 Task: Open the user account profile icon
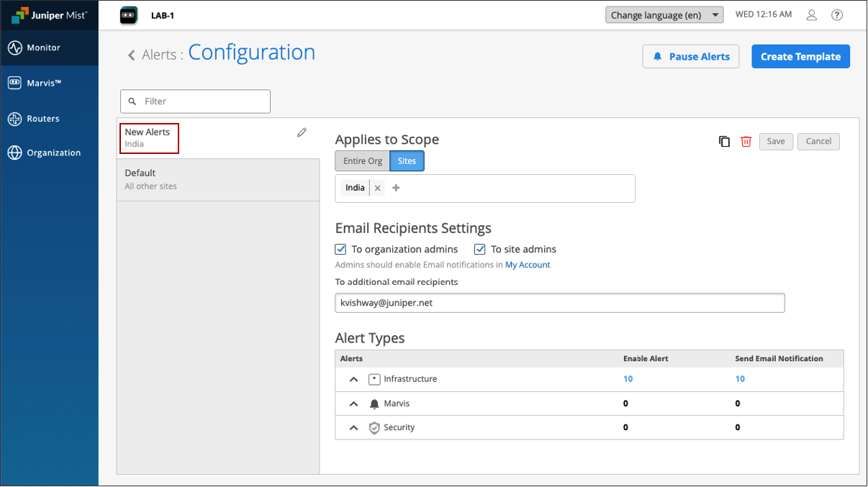(811, 15)
